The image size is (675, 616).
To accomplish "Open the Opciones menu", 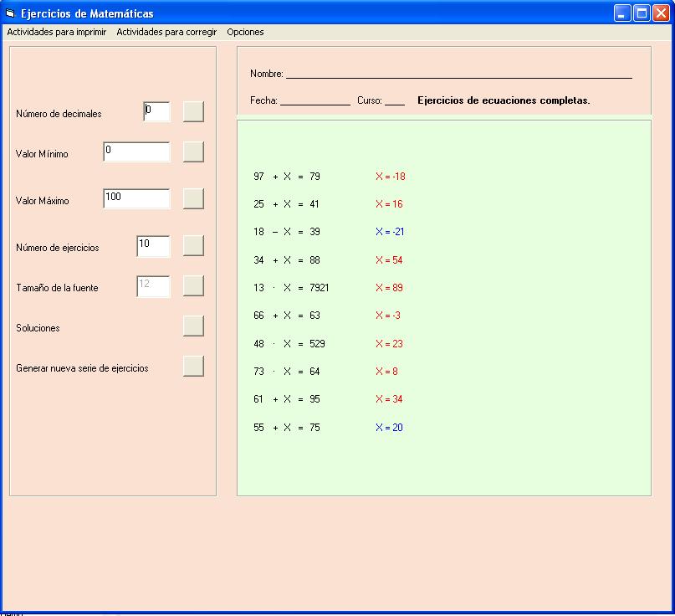I will pos(245,32).
